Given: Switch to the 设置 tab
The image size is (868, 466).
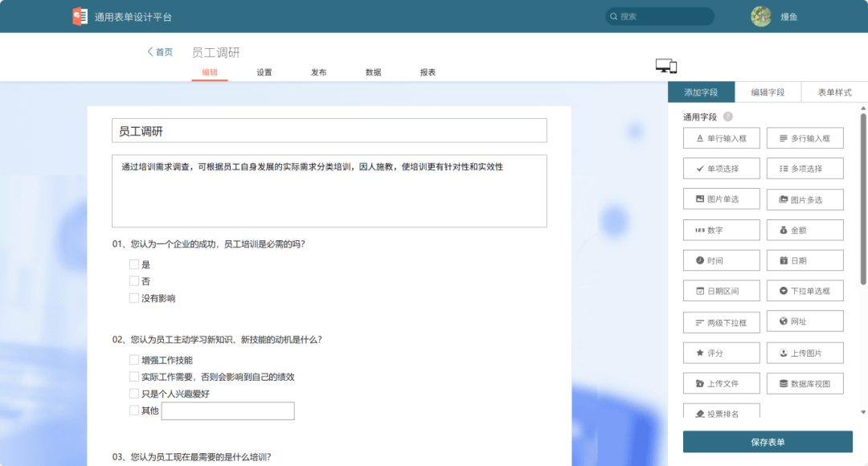Looking at the screenshot, I should pos(264,72).
